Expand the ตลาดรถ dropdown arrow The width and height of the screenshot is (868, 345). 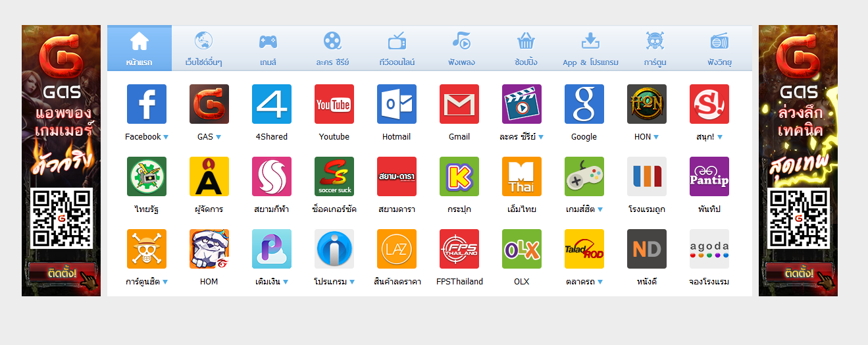[601, 282]
